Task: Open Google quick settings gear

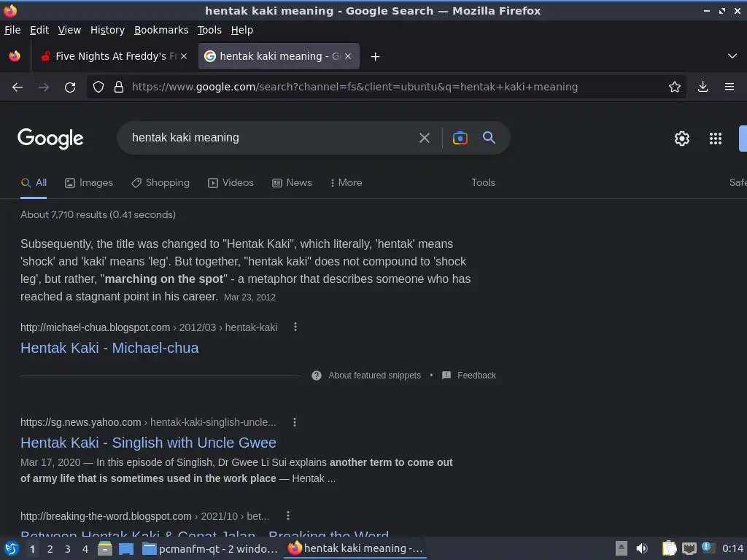Action: (x=682, y=138)
